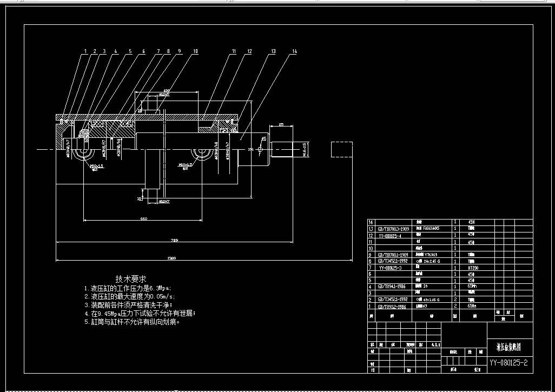Click GB/T10708.1-1989 in parts list row 9
The height and width of the screenshot is (392, 555).
[x=393, y=255]
